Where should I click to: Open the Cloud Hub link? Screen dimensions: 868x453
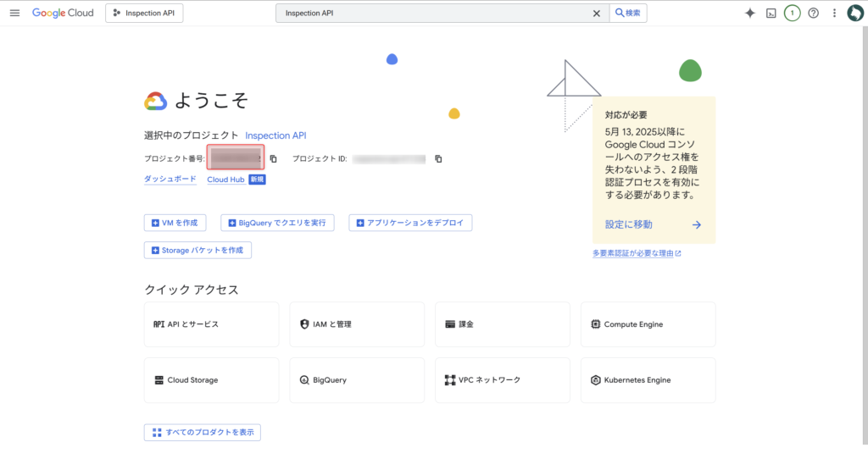pos(225,180)
